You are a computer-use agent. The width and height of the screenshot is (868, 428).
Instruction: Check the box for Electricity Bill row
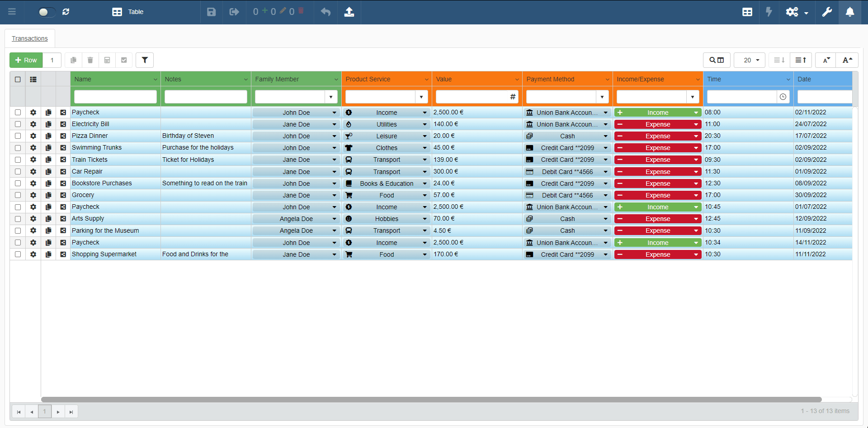coord(18,124)
